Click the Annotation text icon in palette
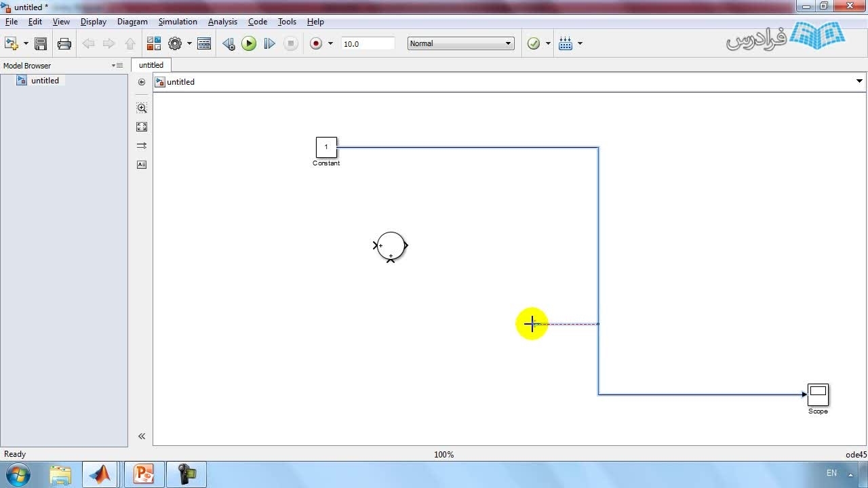868x488 pixels. 142,165
